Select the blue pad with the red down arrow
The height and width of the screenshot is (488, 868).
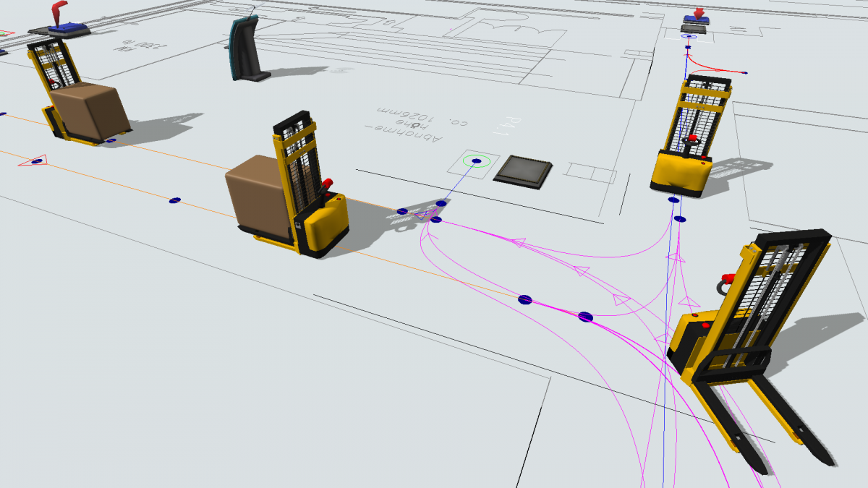[696, 22]
